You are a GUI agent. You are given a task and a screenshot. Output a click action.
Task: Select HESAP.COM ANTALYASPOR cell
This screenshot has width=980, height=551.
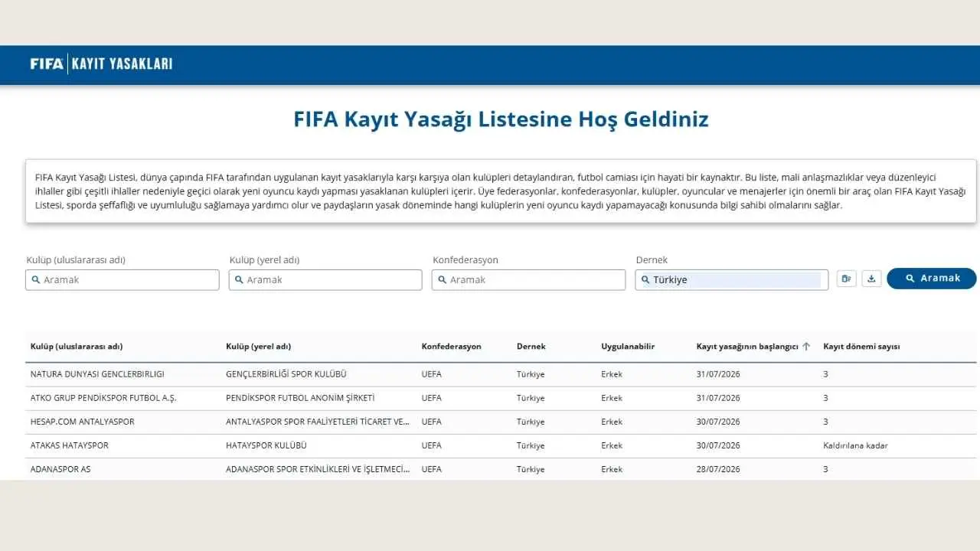(x=83, y=422)
